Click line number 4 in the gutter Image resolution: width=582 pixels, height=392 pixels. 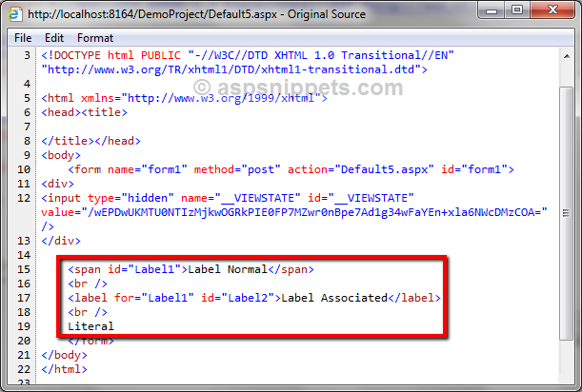tap(27, 84)
